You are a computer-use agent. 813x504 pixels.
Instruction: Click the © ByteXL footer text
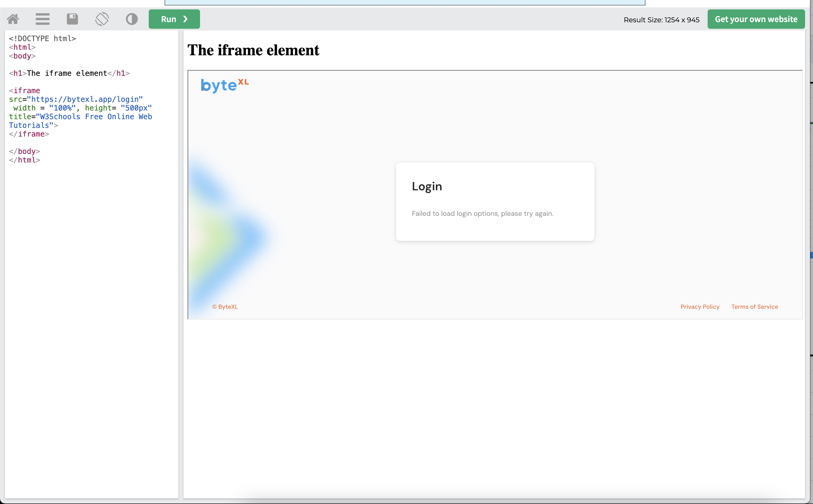click(225, 307)
